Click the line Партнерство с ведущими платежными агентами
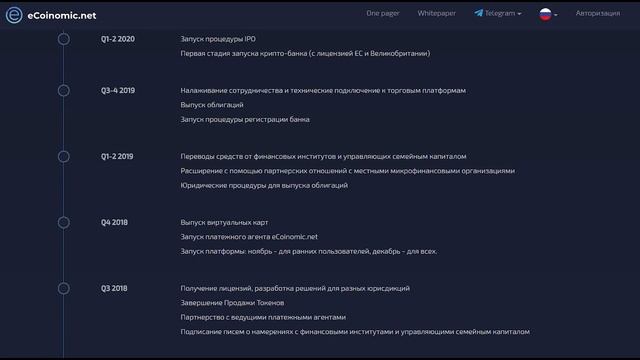This screenshot has height=360, width=640. click(263, 317)
